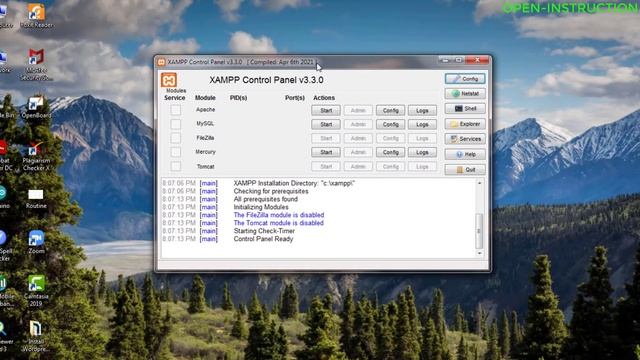View MySQL Logs
Image resolution: width=640 pixels, height=360 pixels.
point(422,124)
